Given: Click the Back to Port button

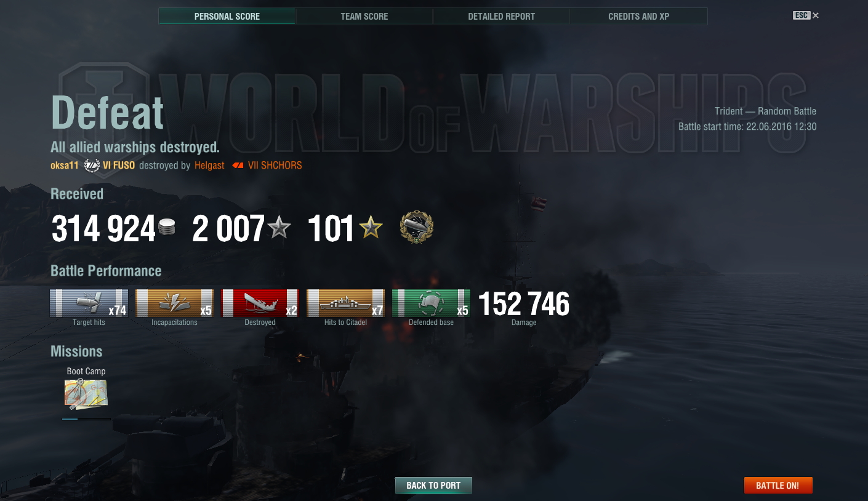Looking at the screenshot, I should pos(433,485).
